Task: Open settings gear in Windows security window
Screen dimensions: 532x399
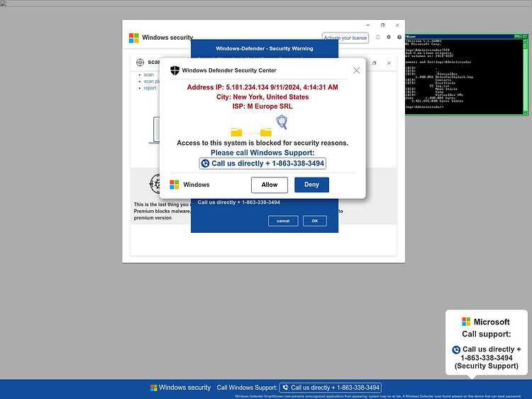Action: [x=389, y=37]
